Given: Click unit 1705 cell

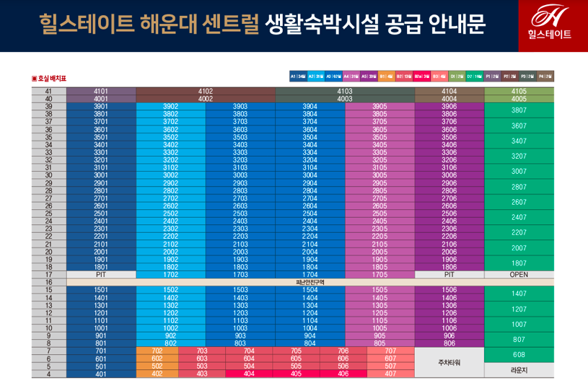Looking at the screenshot, I should (380, 275).
